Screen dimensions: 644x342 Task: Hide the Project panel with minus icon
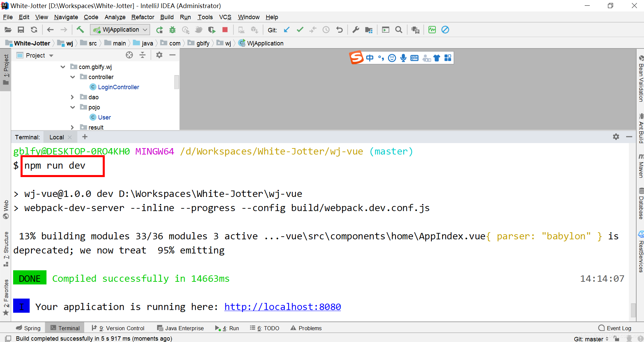(x=172, y=55)
